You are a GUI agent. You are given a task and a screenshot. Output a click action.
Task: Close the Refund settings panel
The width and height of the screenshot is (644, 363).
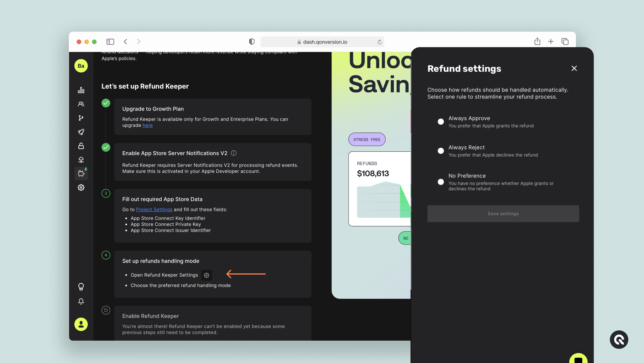574,68
